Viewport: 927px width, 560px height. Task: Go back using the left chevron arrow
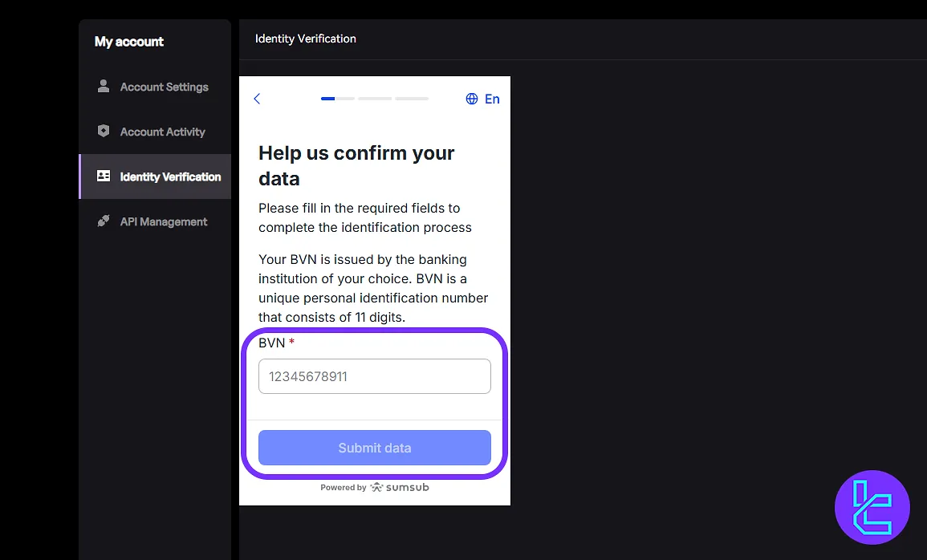coord(257,99)
